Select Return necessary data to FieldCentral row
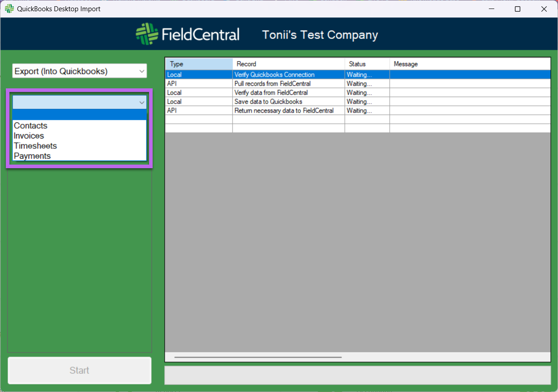Image resolution: width=558 pixels, height=392 pixels. [358, 110]
